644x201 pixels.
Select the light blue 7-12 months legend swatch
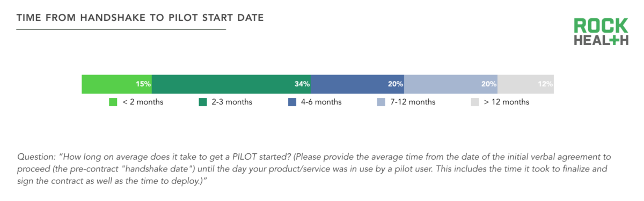click(382, 102)
